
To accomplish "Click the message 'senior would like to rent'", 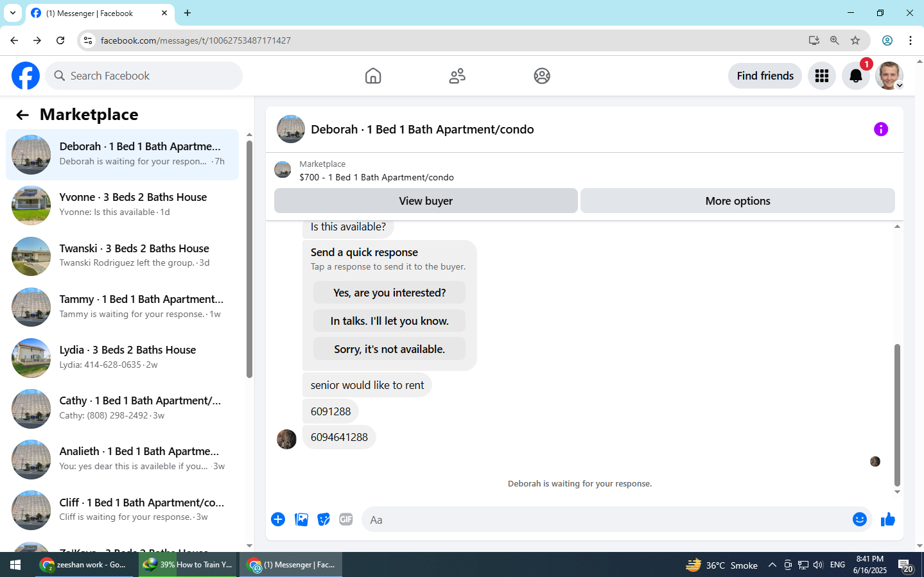I will coord(367,385).
